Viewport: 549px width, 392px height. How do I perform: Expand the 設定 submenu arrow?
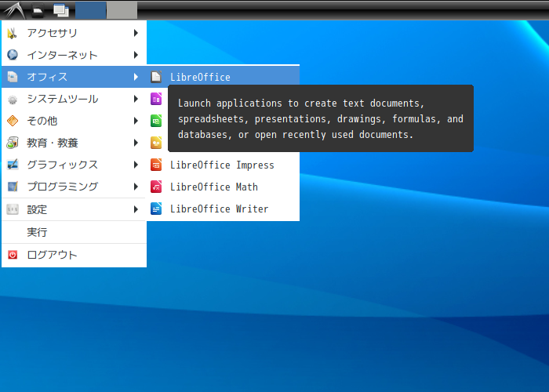[136, 209]
